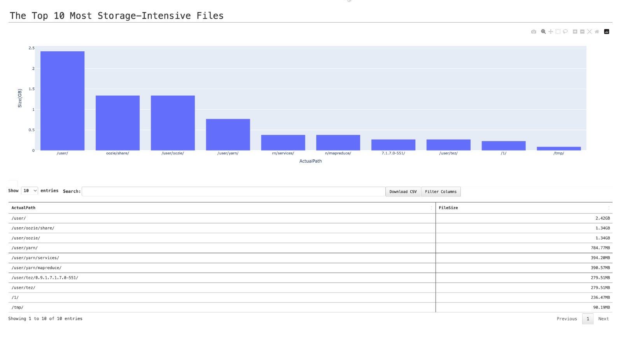The height and width of the screenshot is (343, 644).
Task: Click the 2.42GB file size value
Action: (x=602, y=218)
